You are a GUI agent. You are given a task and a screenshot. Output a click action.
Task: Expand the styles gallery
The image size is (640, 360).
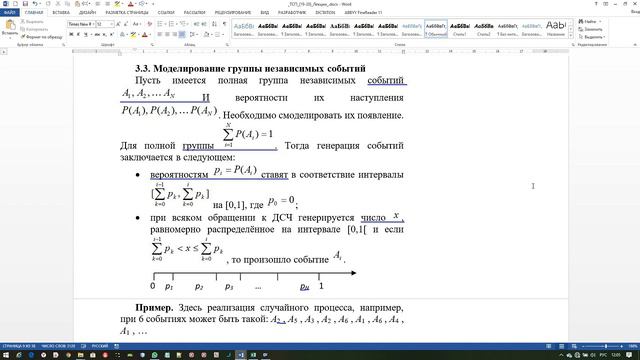tap(571, 36)
